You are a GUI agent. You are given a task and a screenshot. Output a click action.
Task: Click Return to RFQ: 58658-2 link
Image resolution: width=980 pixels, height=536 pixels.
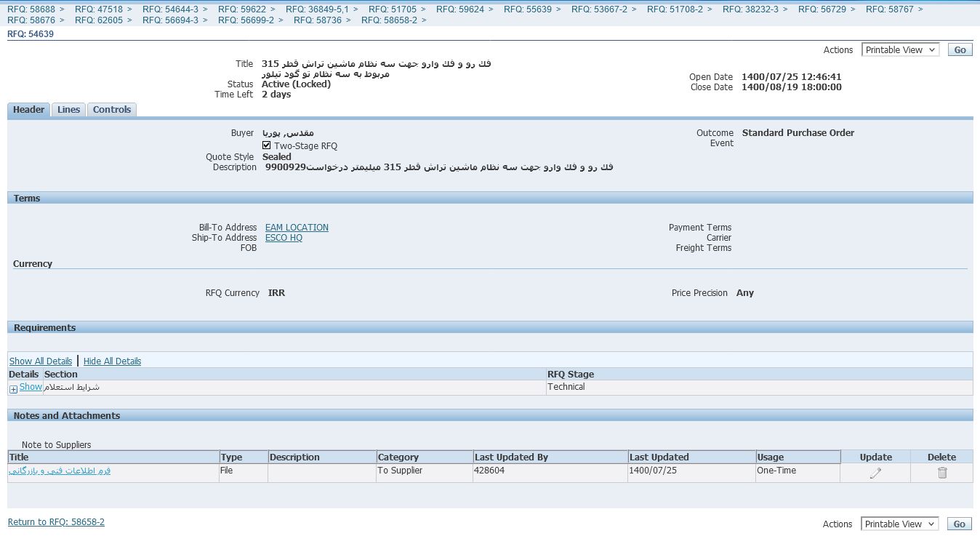pyautogui.click(x=56, y=522)
